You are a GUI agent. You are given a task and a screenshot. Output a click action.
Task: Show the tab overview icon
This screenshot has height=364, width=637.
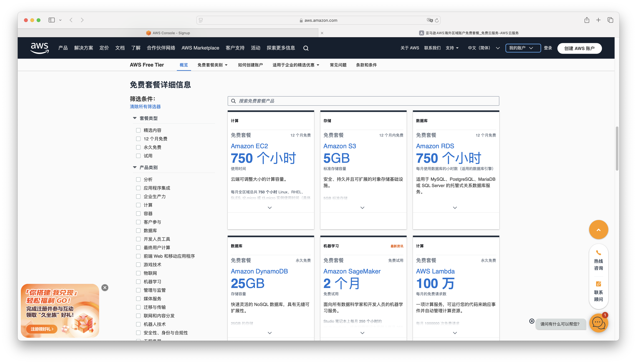pyautogui.click(x=610, y=20)
